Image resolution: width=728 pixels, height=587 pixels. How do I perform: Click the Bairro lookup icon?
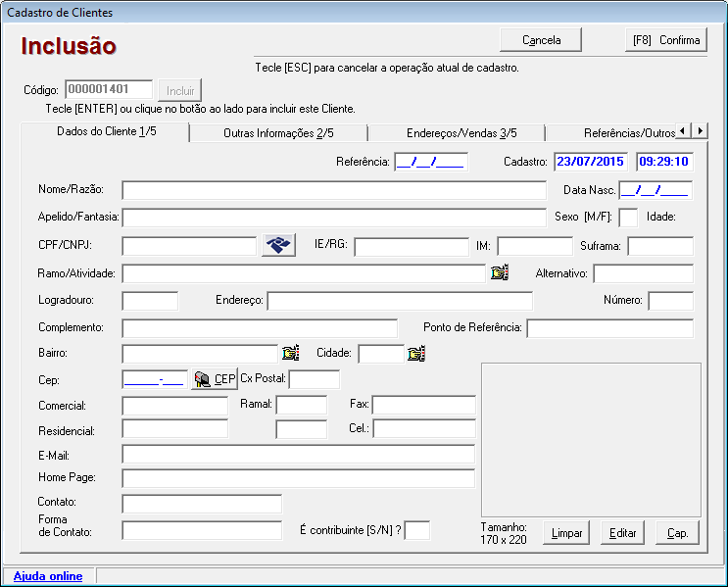(290, 353)
